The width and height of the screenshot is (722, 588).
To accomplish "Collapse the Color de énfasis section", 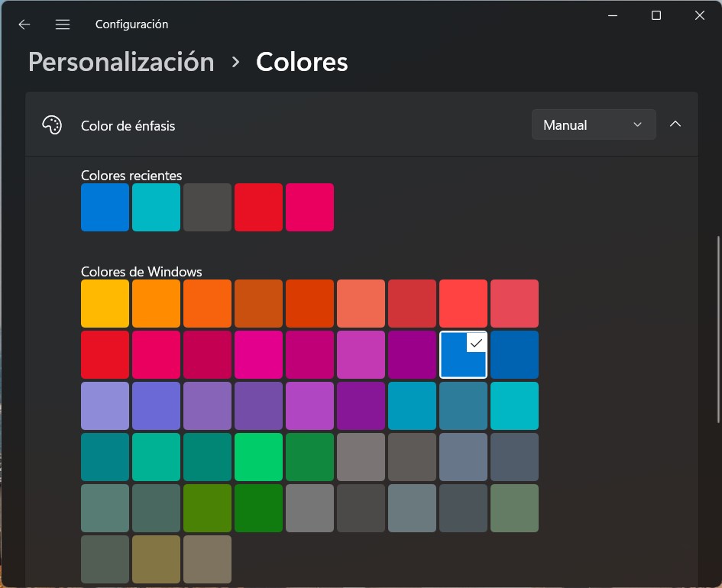I will pos(675,124).
